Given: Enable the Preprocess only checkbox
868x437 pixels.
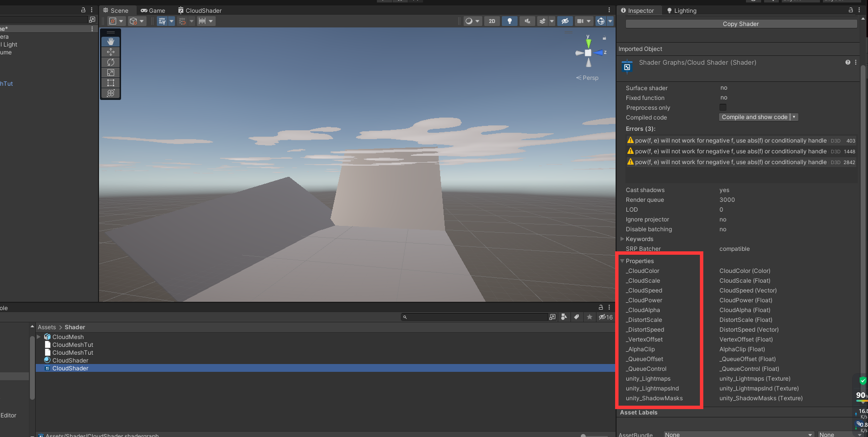Looking at the screenshot, I should 723,107.
